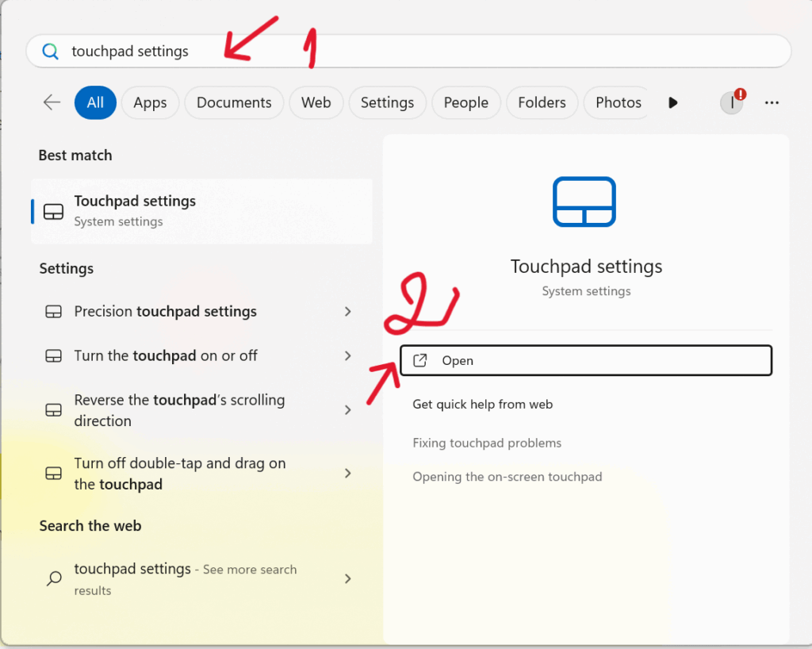The height and width of the screenshot is (649, 812).
Task: Open the on-screen touchpad help link
Action: point(507,477)
